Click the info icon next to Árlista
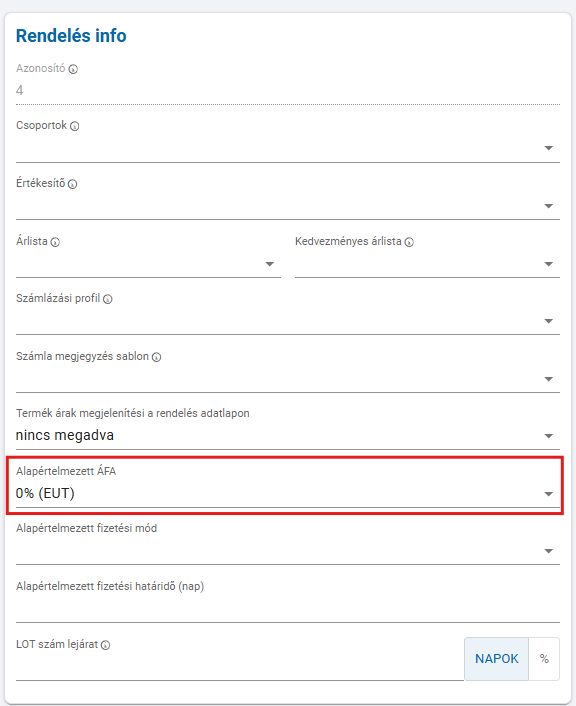Screen dimensions: 576x706 pos(55,243)
